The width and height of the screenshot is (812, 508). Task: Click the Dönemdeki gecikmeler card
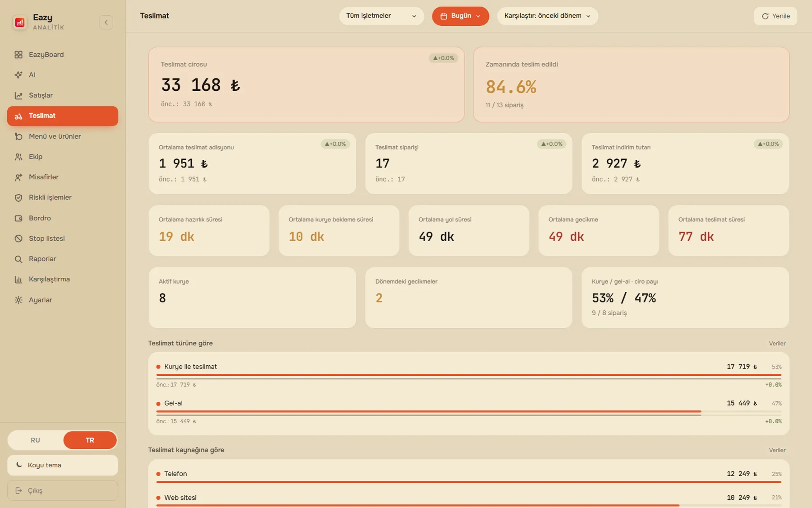click(x=469, y=298)
